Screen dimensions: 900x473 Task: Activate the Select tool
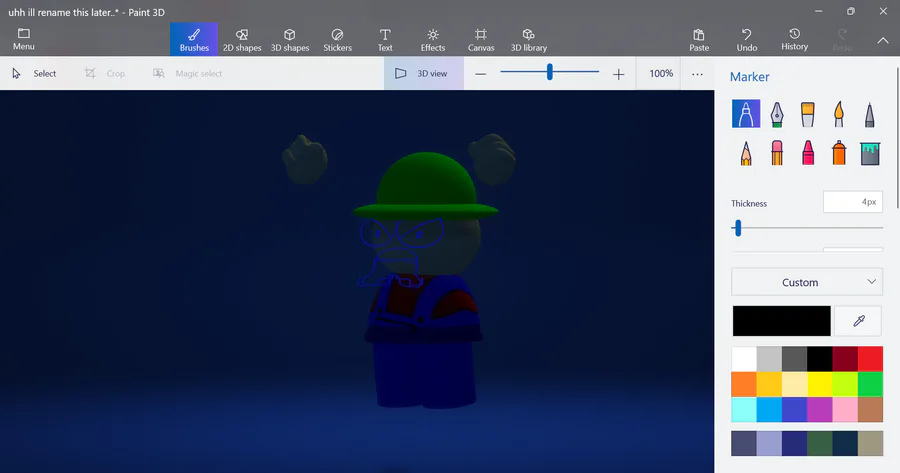click(x=34, y=73)
